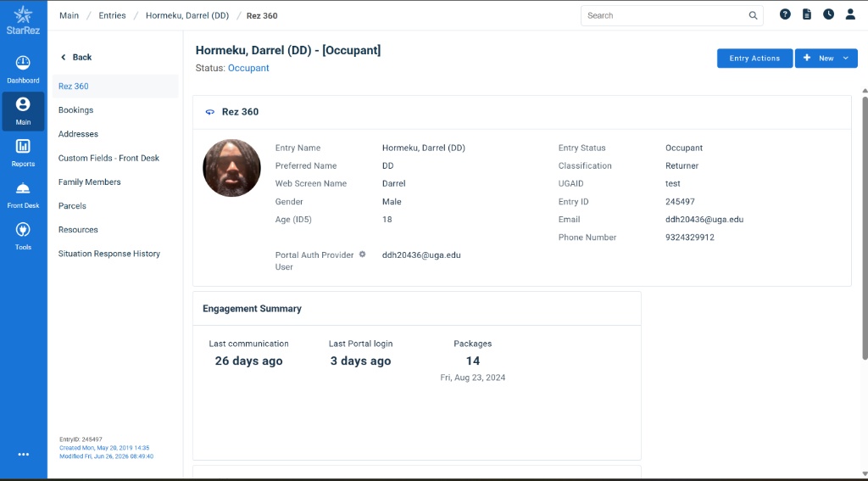Click the StarRez logo

[23, 20]
